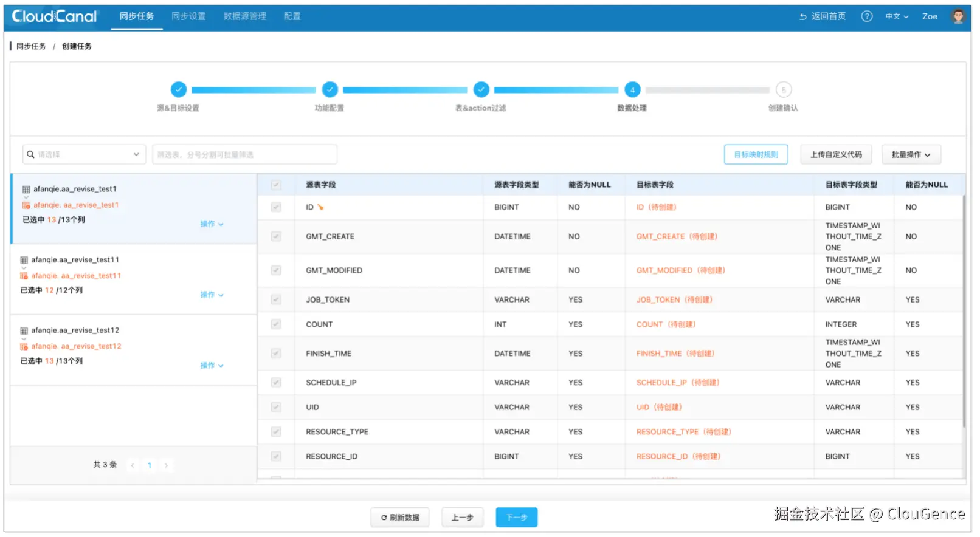980x537 pixels.
Task: Click the 上传自定义代码 button
Action: 836,155
